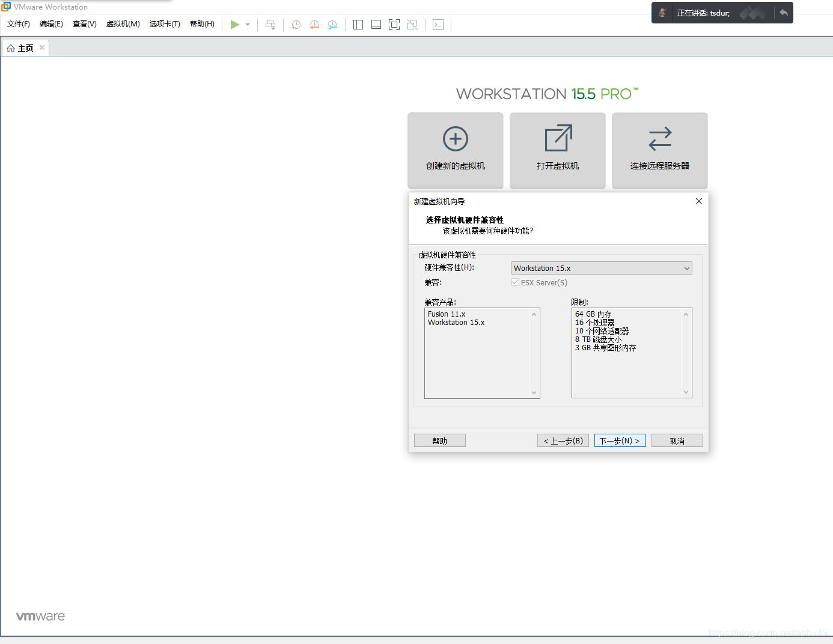Click the 16 个处理器 limit entry
The height and width of the screenshot is (644, 833).
point(594,323)
